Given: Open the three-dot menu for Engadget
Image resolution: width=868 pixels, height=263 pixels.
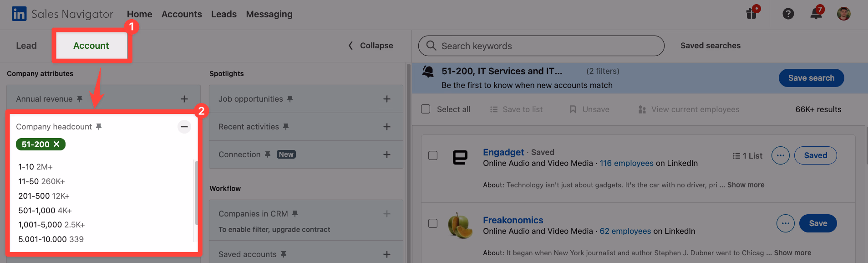Looking at the screenshot, I should pos(781,155).
